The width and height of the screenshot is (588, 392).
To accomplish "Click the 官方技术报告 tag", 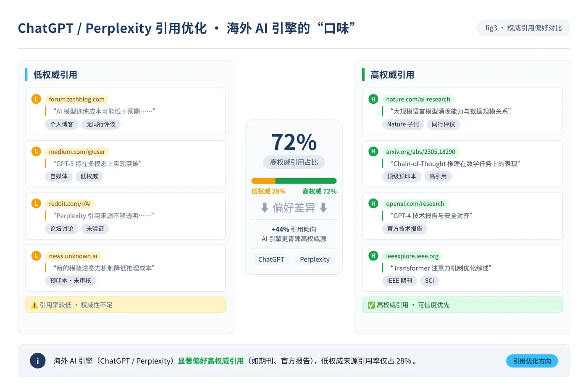I will (405, 229).
